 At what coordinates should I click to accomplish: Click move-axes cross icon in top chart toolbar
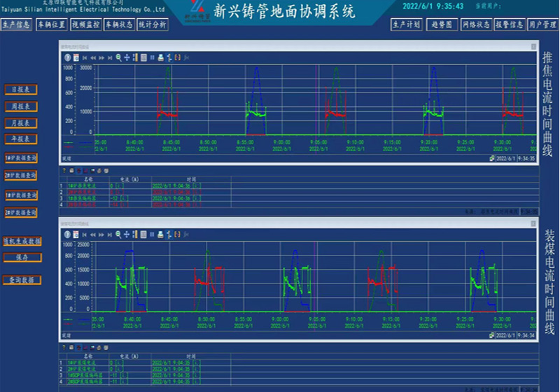click(127, 57)
